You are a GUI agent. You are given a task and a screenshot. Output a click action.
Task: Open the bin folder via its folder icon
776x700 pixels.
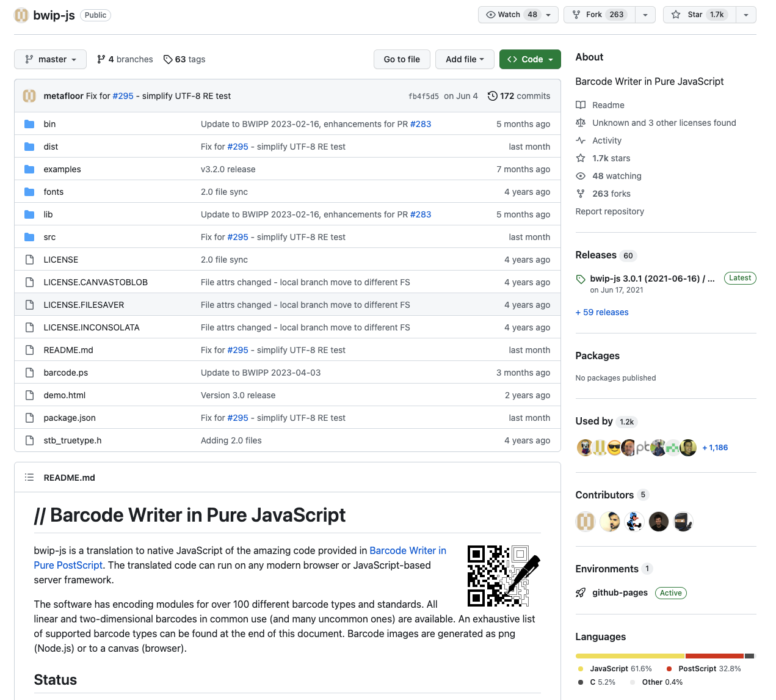coord(29,123)
